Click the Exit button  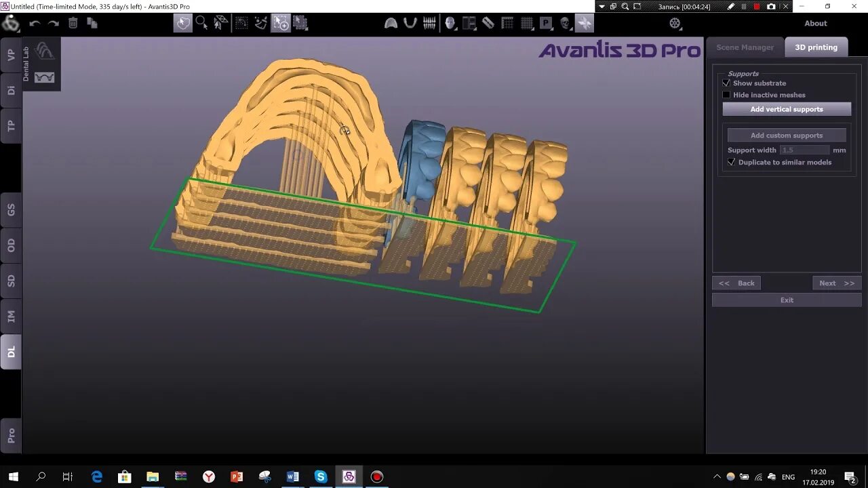[x=786, y=300]
